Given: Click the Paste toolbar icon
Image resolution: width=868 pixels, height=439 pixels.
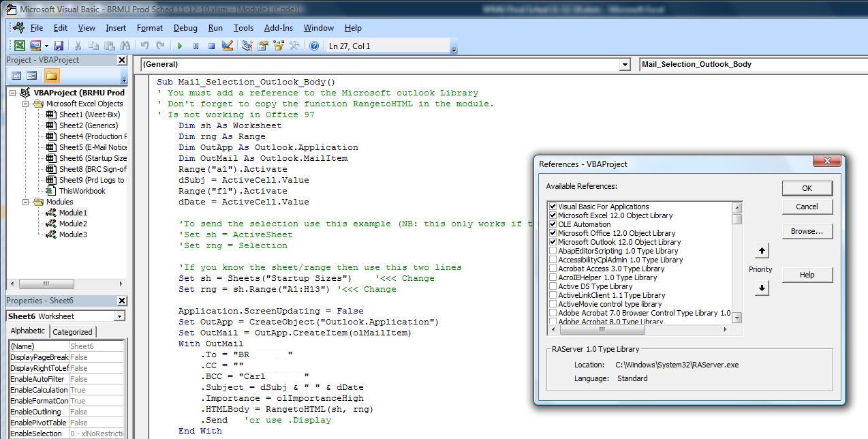Looking at the screenshot, I should 109,46.
